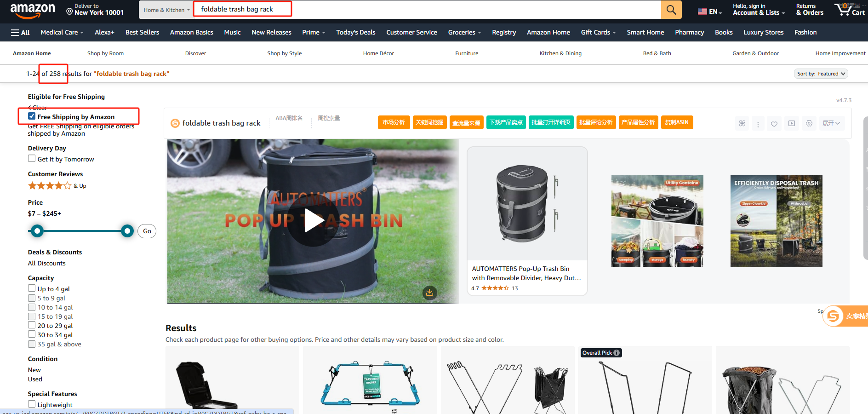Clear the Free Shipping filter
Image resolution: width=868 pixels, height=414 pixels.
click(x=38, y=108)
